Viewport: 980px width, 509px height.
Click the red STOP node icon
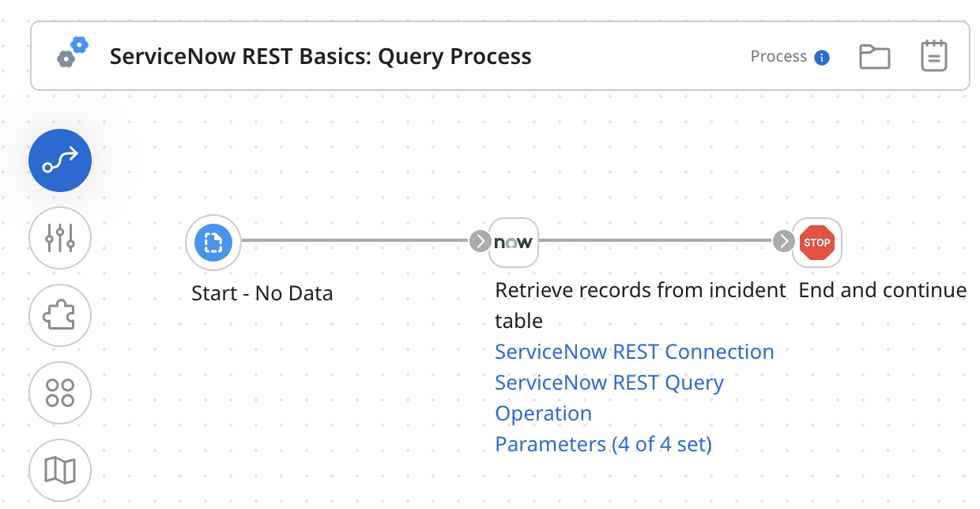point(817,243)
